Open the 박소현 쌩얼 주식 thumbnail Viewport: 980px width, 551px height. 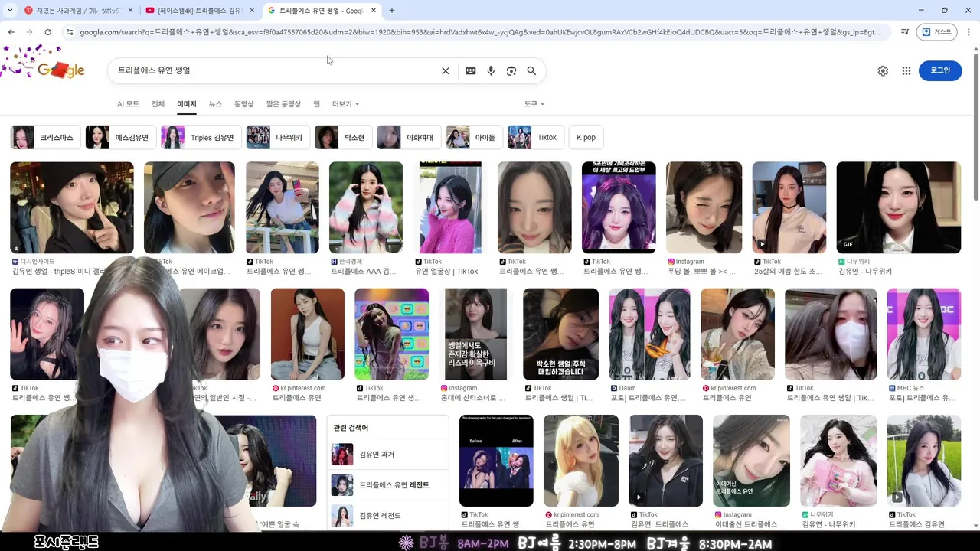(560, 334)
